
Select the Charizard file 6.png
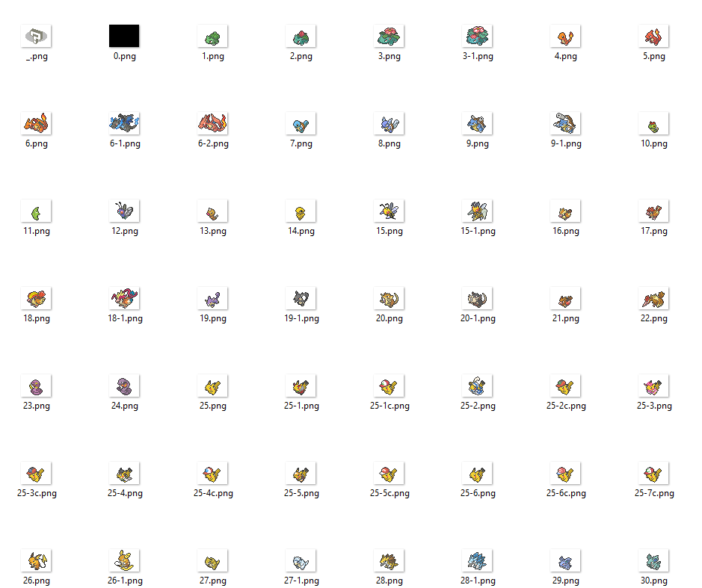pyautogui.click(x=36, y=123)
